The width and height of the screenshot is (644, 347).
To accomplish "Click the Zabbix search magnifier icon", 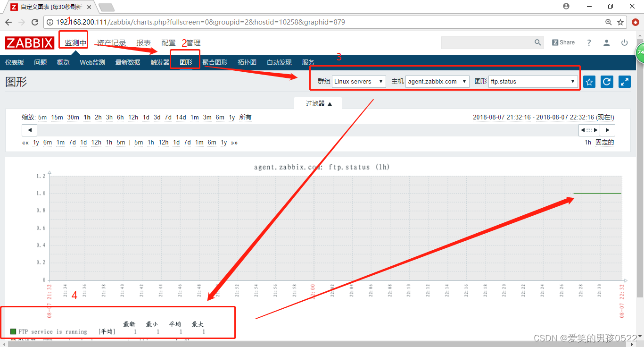I will (538, 42).
